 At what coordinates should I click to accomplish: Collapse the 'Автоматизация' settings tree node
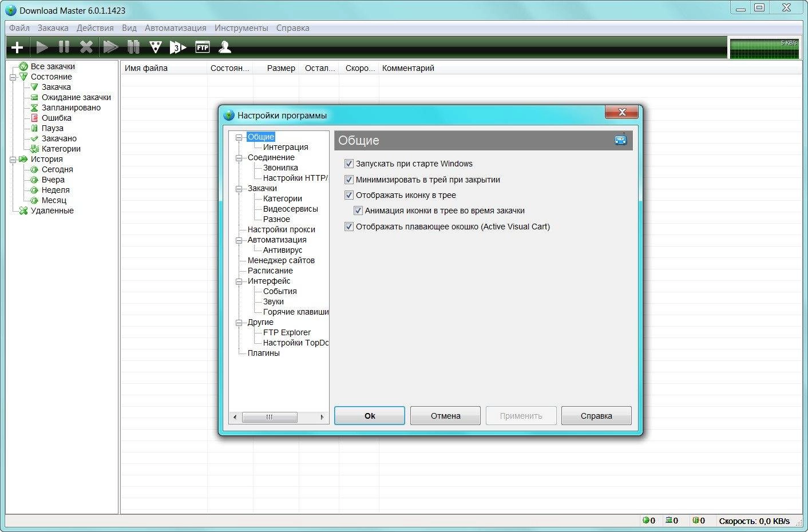(239, 240)
